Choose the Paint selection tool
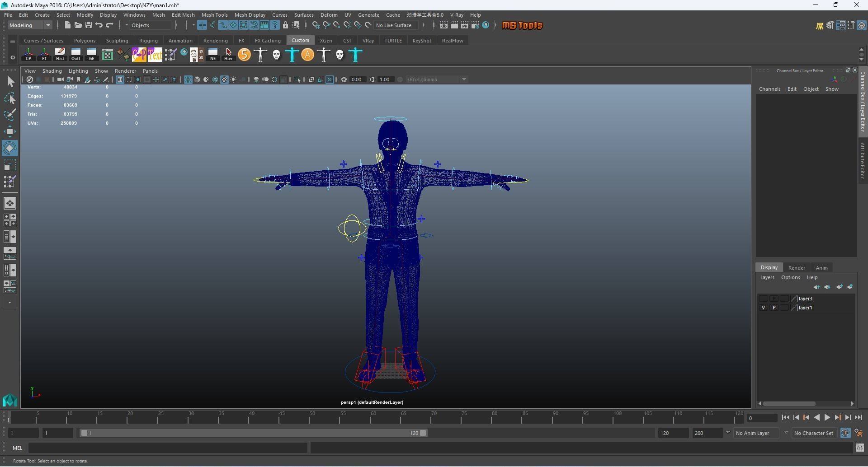 click(10, 115)
